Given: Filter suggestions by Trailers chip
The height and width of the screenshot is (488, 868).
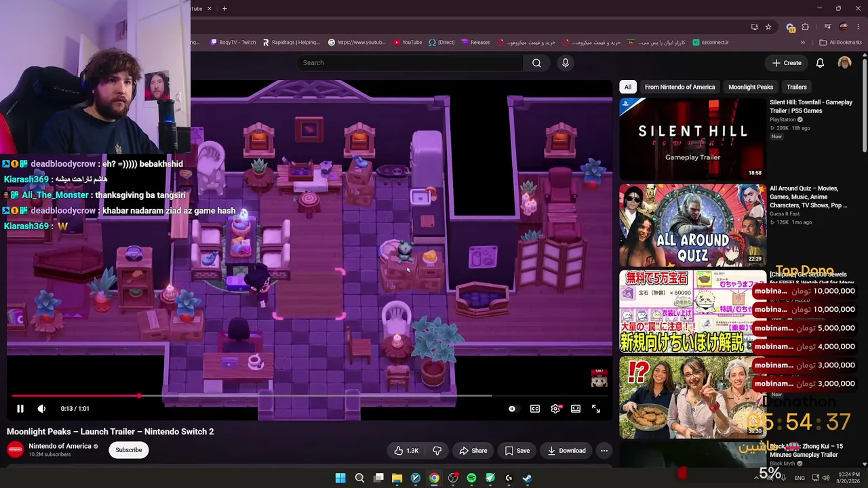Looking at the screenshot, I should coord(797,87).
